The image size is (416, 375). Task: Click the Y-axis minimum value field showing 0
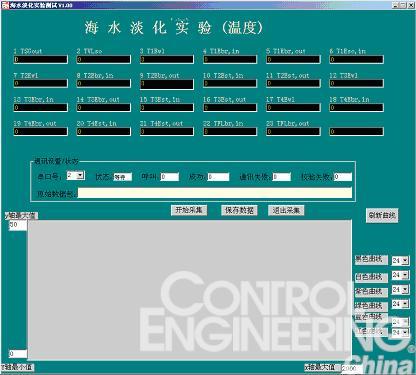tap(18, 354)
